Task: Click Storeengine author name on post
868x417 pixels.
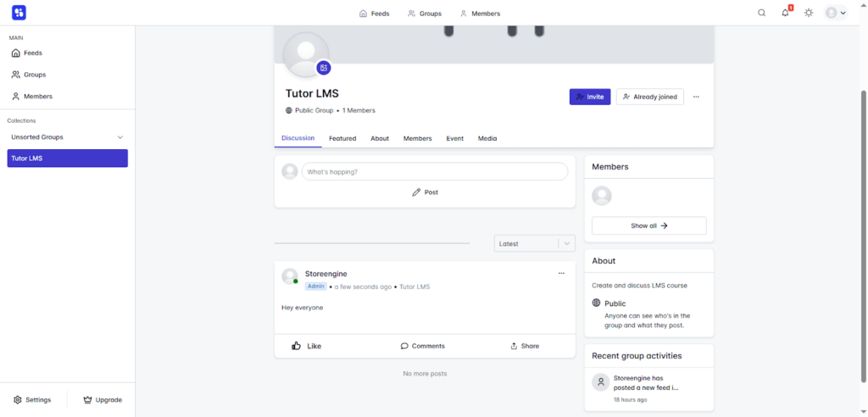Action: pos(326,274)
